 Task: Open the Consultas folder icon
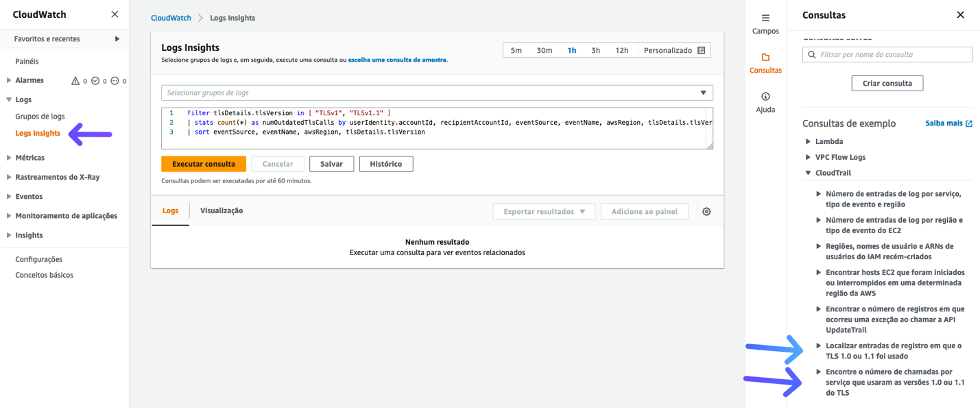coord(765,57)
